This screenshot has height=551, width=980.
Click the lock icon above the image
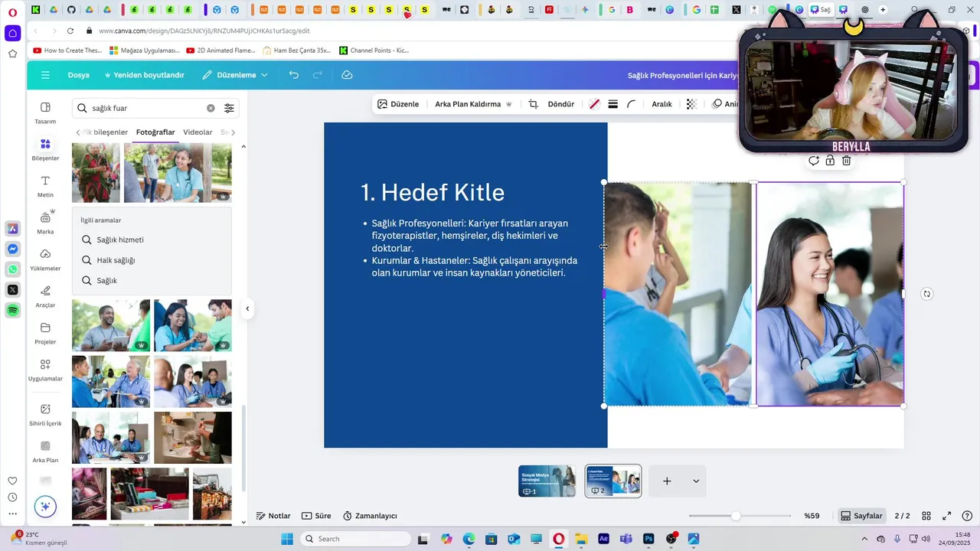point(830,161)
